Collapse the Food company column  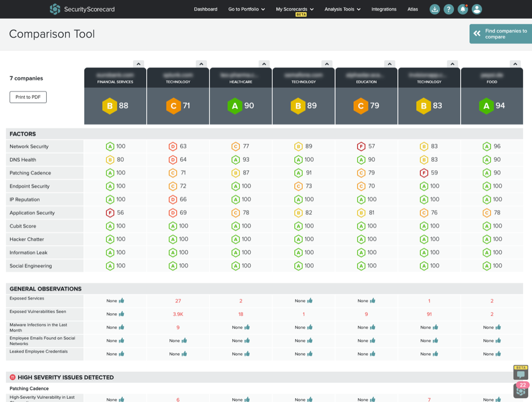(515, 64)
